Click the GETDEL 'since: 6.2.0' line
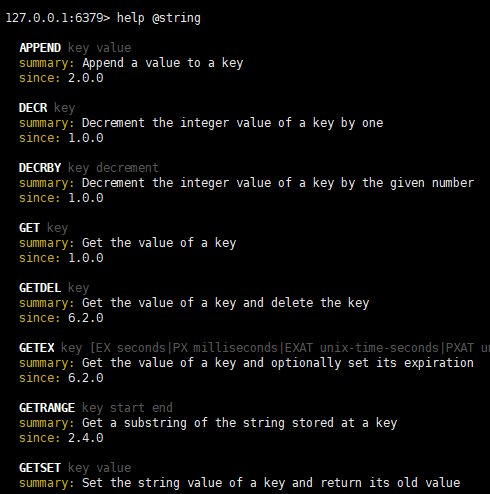 [x=61, y=318]
